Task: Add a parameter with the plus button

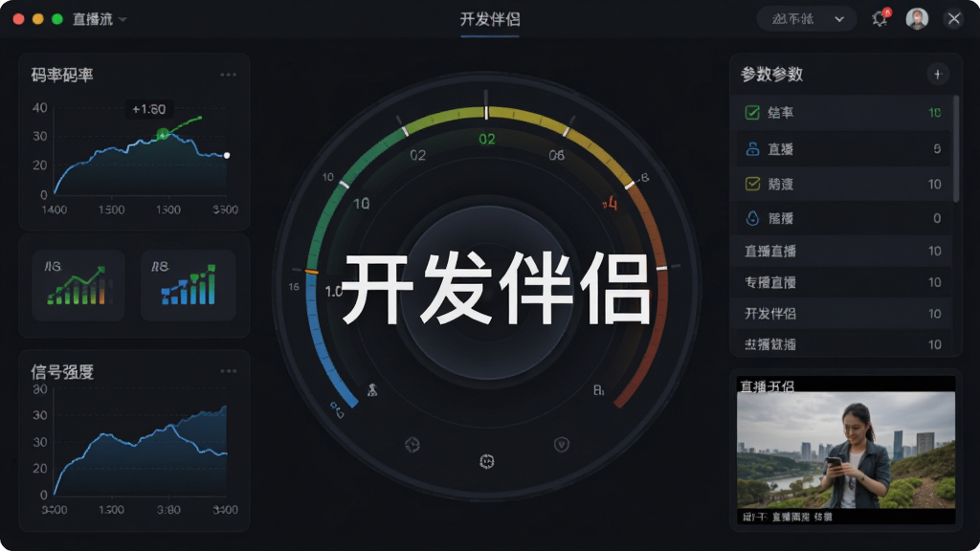Action: [x=938, y=75]
